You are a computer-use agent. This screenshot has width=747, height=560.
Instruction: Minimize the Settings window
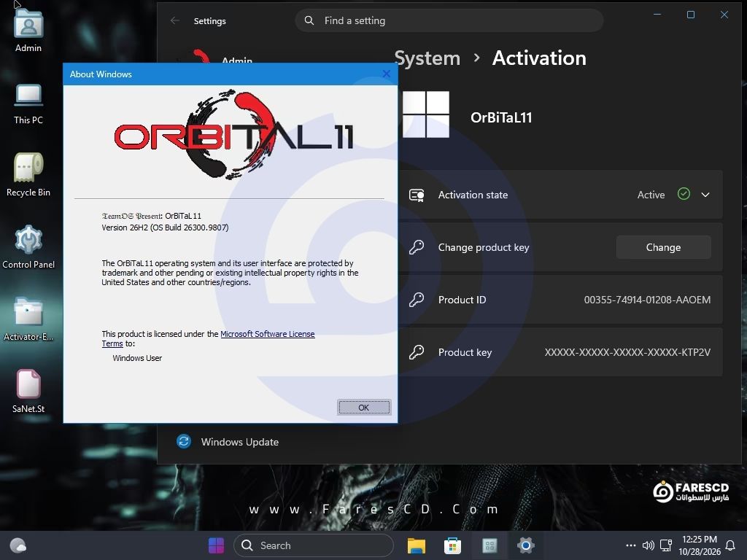657,15
